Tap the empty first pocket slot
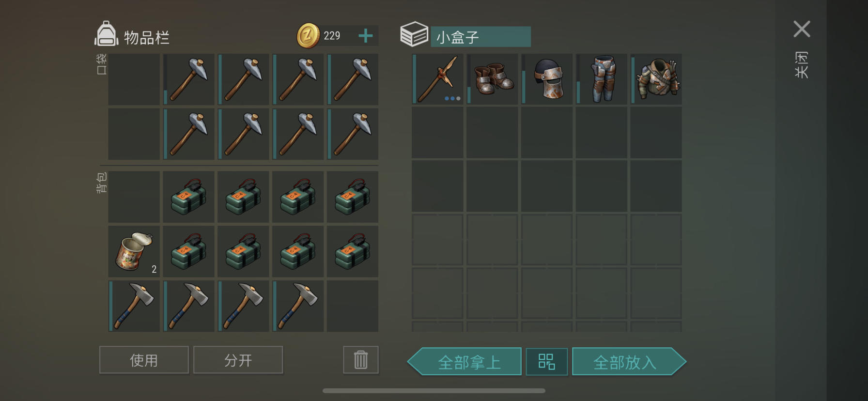Screen dimensions: 868x401 coord(134,79)
